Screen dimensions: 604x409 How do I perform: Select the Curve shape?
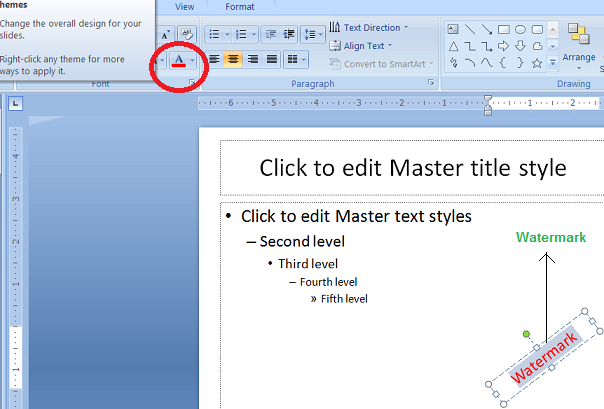(487, 63)
